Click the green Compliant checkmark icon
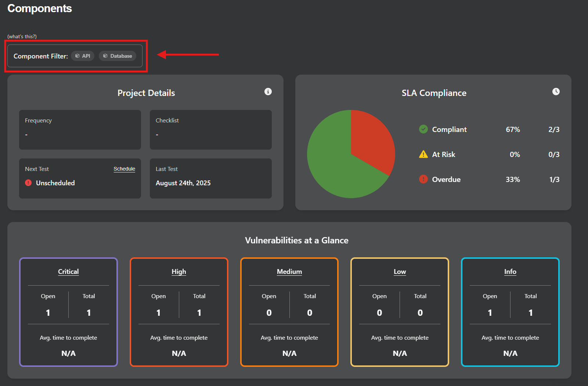Screen dimensions: 588x386 pyautogui.click(x=423, y=129)
